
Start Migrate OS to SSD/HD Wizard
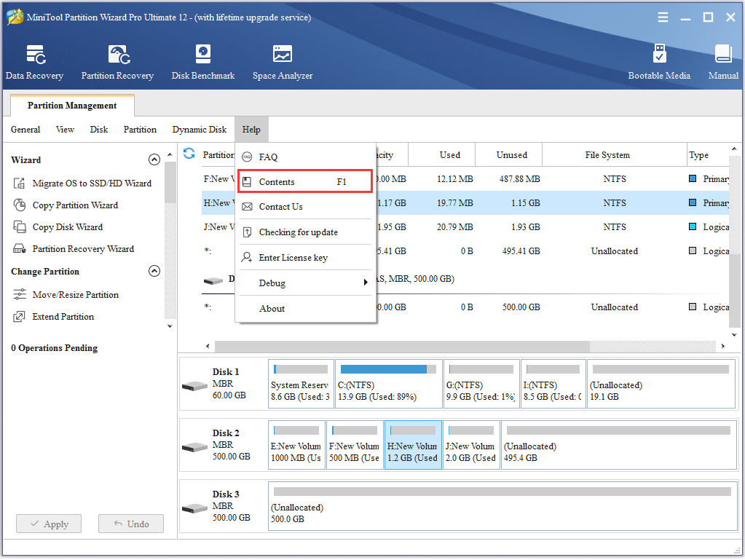pos(92,184)
